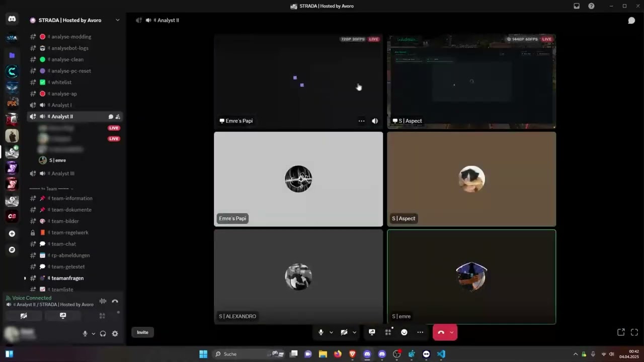Open S | Aspect live stream tile

[x=471, y=81]
